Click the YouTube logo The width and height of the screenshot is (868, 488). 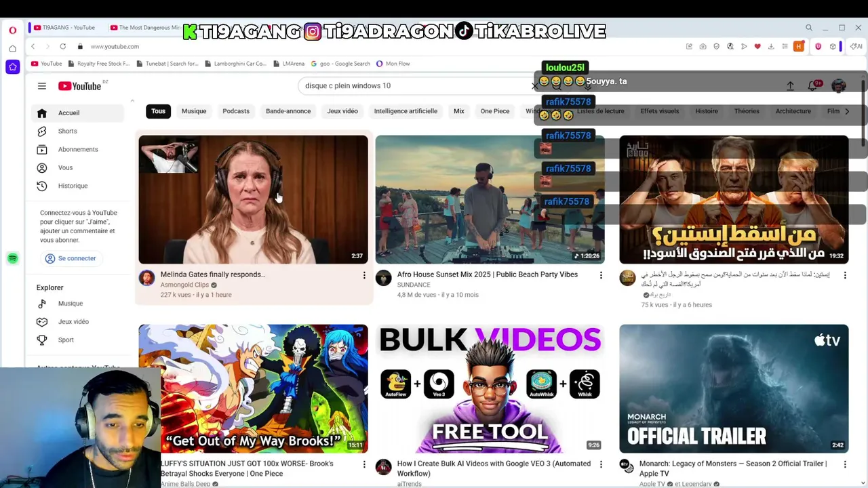(x=79, y=86)
